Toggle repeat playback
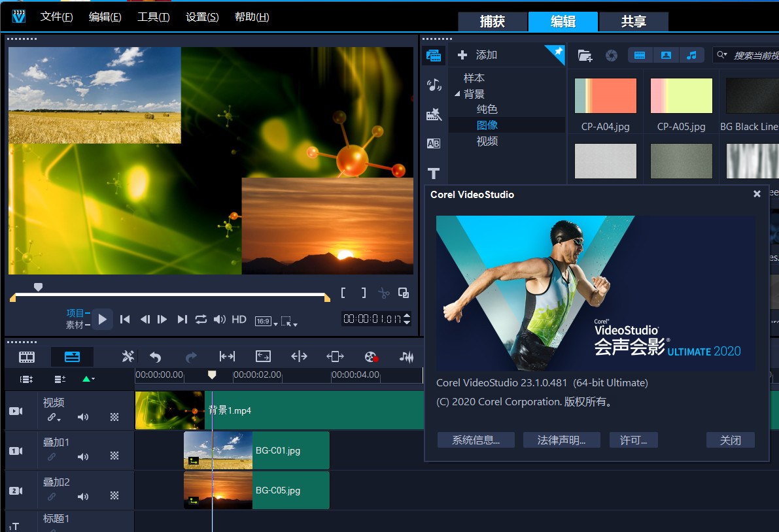 pos(201,319)
